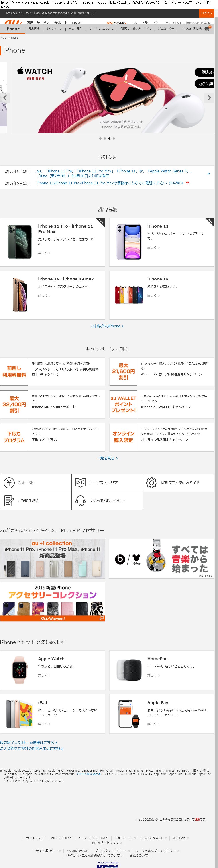Open 法人契約をご検討のお客さま link
Screen dimensions: 218x868
pyautogui.click(x=32, y=748)
